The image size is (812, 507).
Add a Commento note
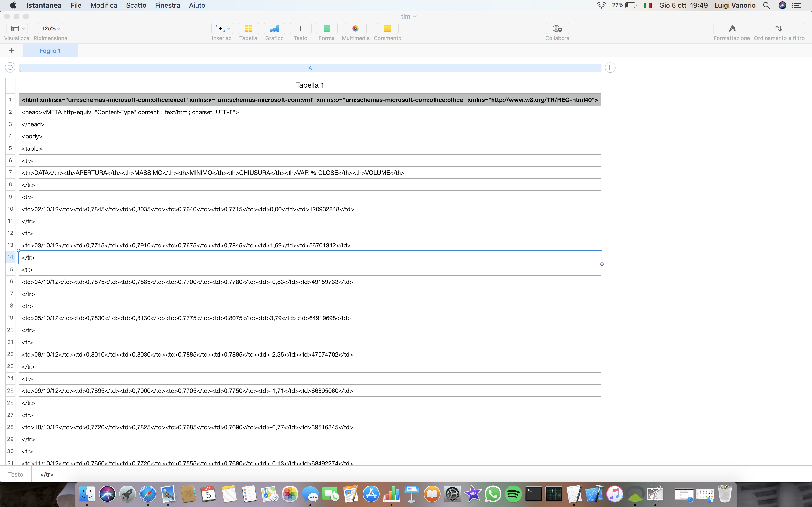pyautogui.click(x=387, y=28)
